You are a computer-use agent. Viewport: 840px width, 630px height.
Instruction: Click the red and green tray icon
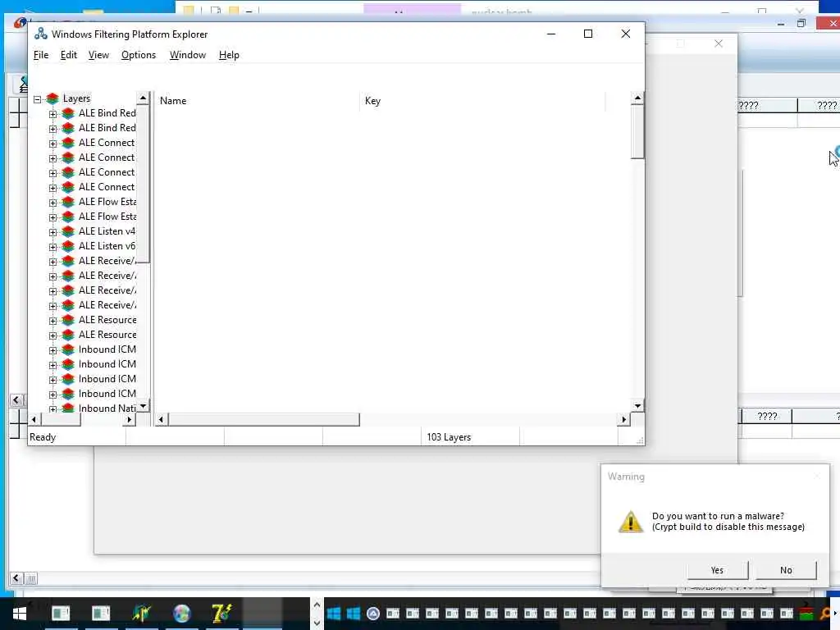tap(806, 614)
